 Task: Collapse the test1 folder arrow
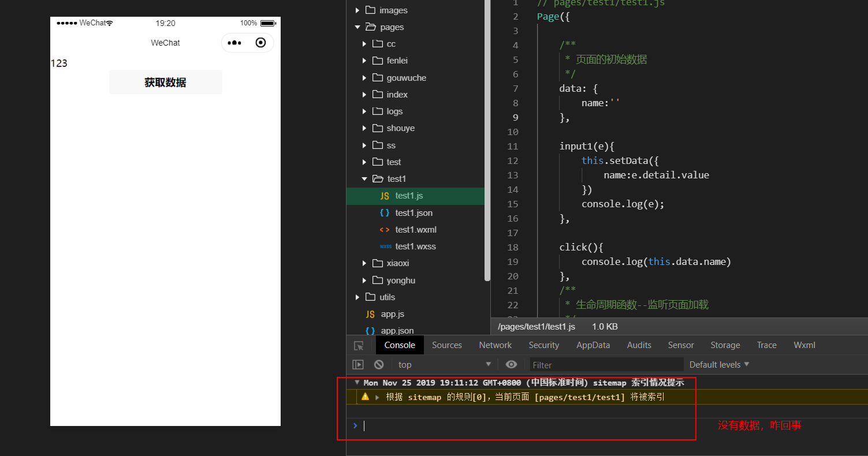[364, 179]
